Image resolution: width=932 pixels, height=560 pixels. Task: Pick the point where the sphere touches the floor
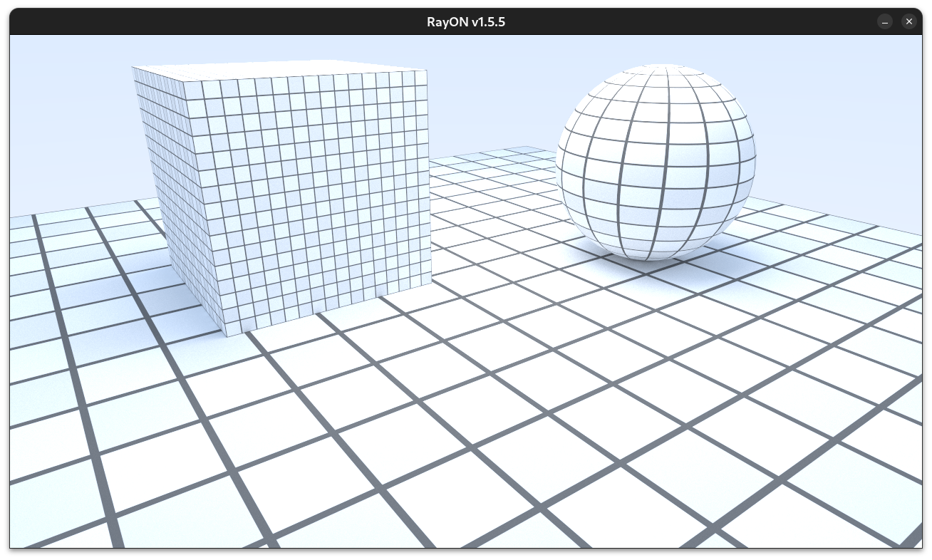(x=650, y=259)
